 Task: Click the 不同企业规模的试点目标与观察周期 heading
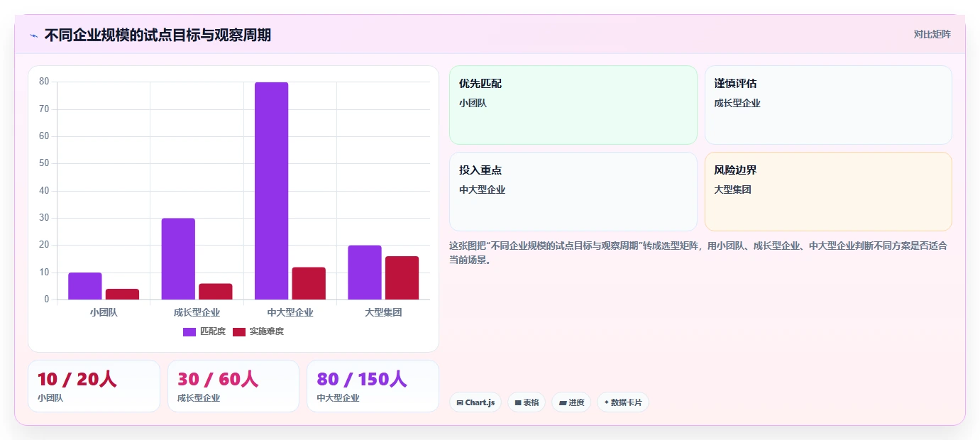pos(158,35)
